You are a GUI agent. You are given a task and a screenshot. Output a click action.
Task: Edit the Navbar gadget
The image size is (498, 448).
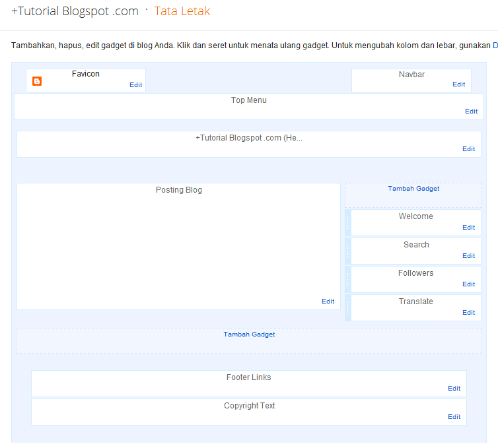click(458, 84)
